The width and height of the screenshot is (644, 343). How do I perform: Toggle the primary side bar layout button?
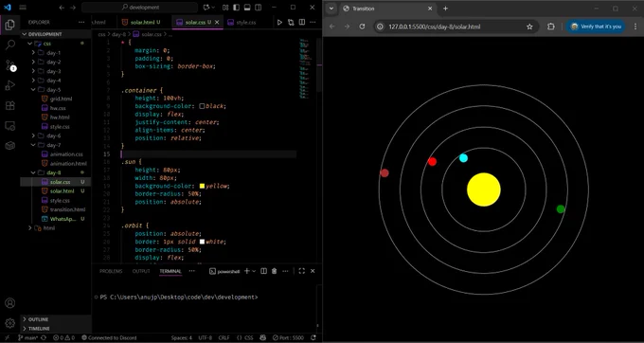tap(236, 8)
